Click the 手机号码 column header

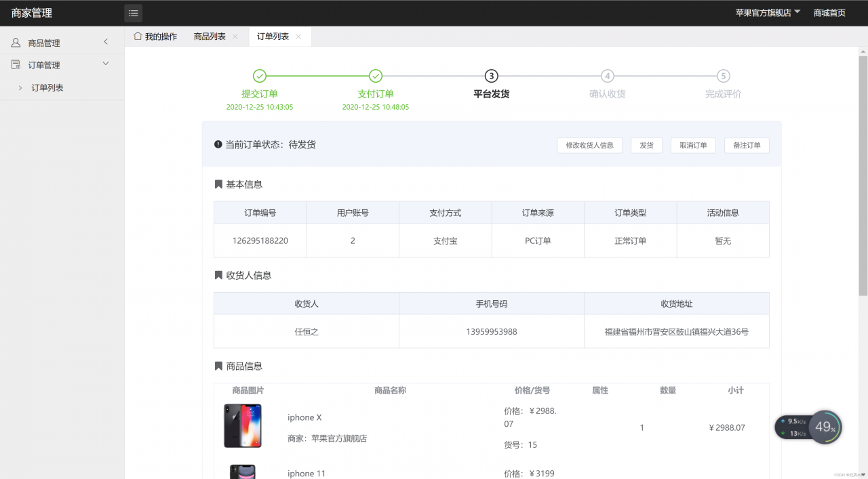point(492,304)
